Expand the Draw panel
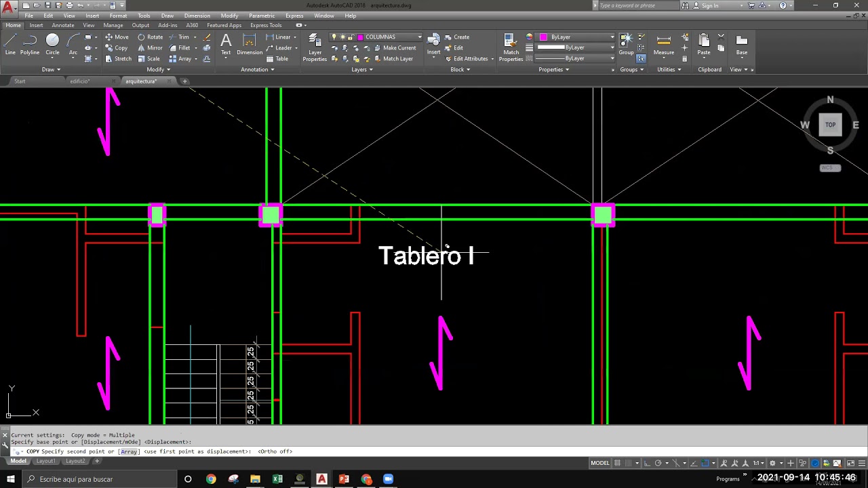 pyautogui.click(x=51, y=69)
